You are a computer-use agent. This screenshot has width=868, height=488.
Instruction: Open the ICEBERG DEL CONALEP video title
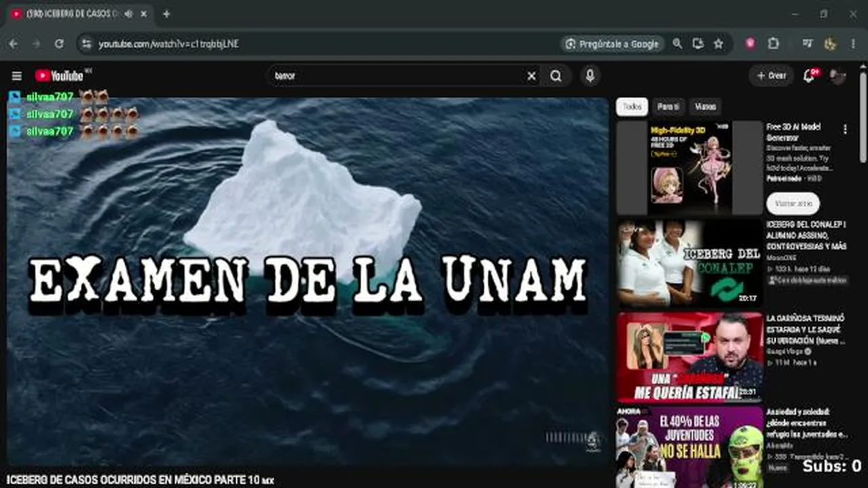coord(806,235)
